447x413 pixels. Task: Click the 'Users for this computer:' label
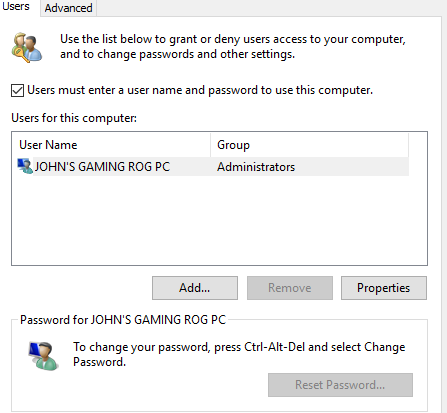[x=74, y=118]
